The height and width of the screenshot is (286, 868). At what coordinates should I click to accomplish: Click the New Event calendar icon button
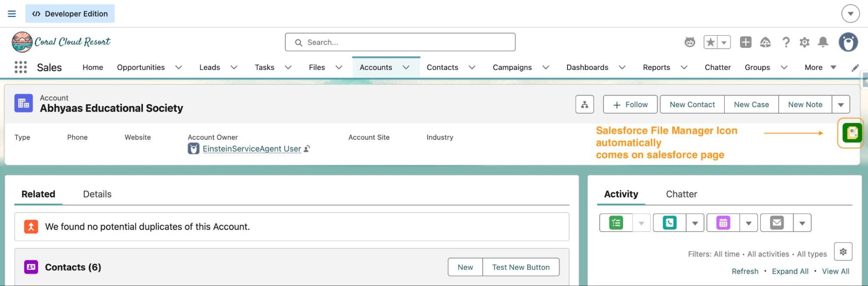coord(723,223)
